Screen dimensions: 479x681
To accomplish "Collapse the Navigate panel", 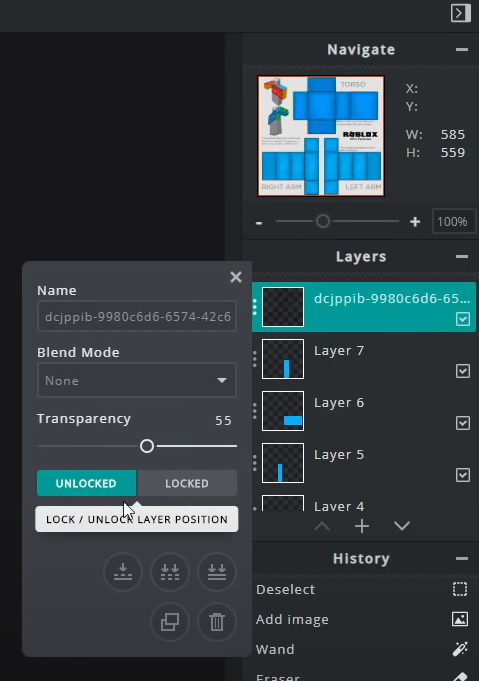I will (462, 50).
